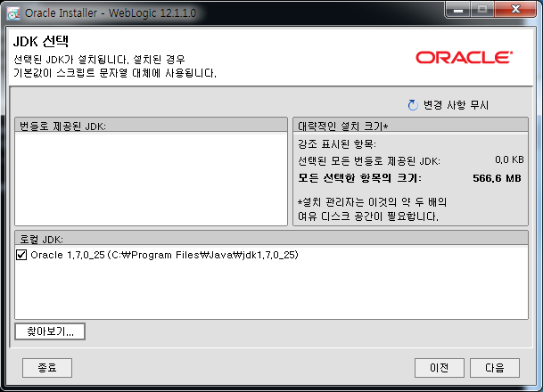
Task: Minimize the Oracle Installer window
Action: point(457,10)
